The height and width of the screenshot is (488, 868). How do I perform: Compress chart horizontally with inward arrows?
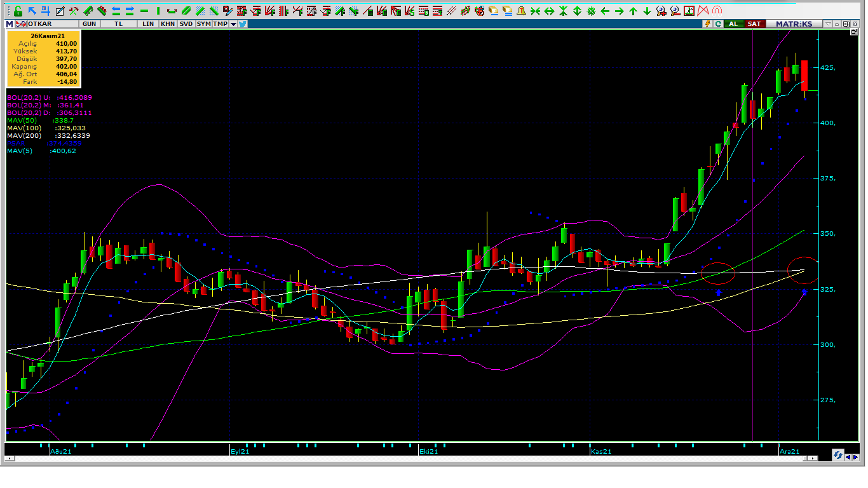(x=535, y=11)
